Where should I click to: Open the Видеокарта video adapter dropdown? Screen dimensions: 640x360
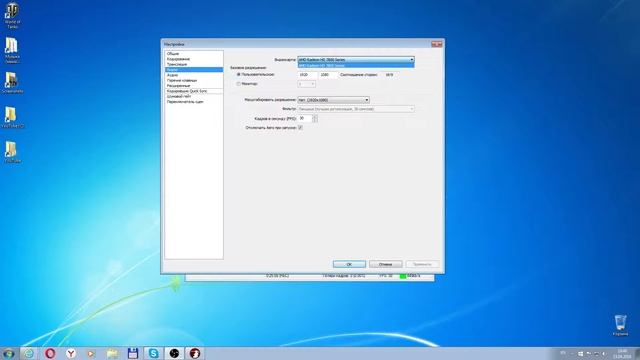tap(356, 60)
